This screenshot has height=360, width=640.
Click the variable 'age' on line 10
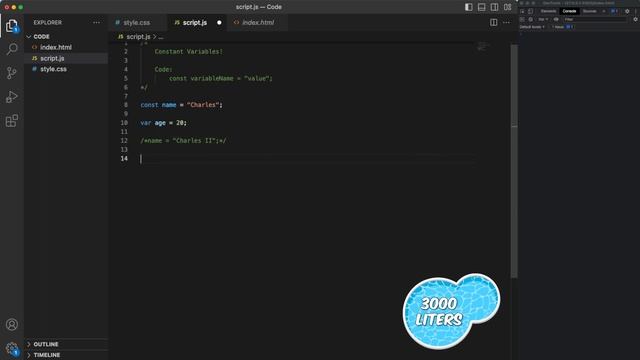[x=160, y=123]
